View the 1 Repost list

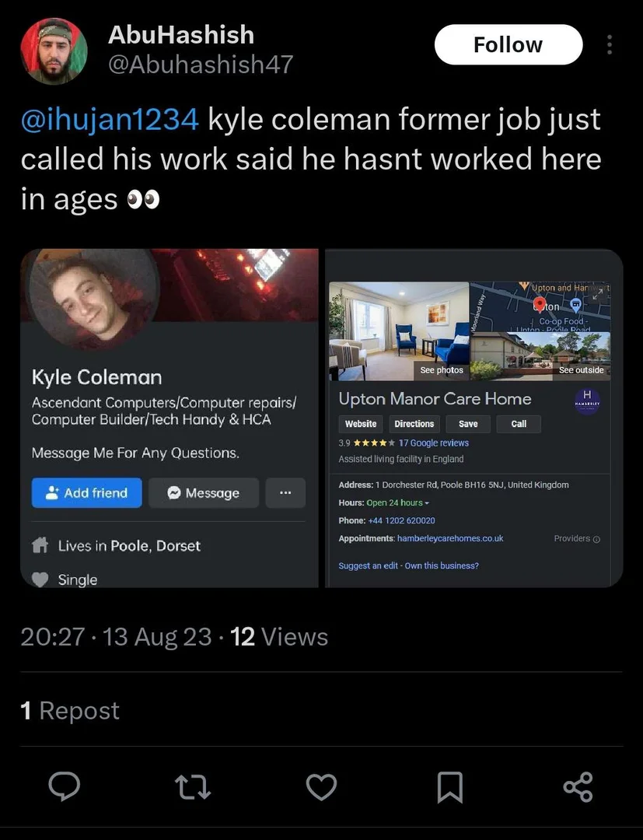click(x=70, y=710)
